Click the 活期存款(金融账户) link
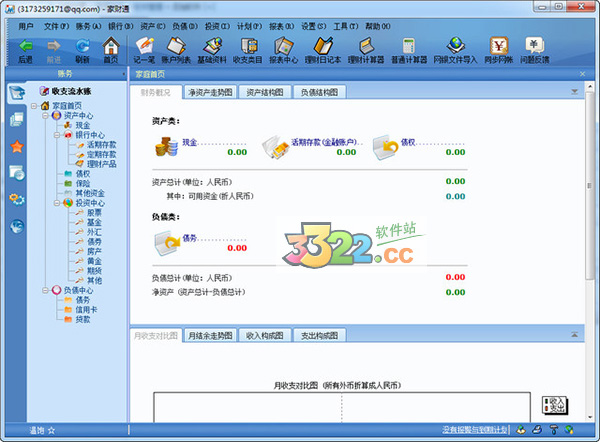Screen dimensions: 600x442 pos(324,142)
